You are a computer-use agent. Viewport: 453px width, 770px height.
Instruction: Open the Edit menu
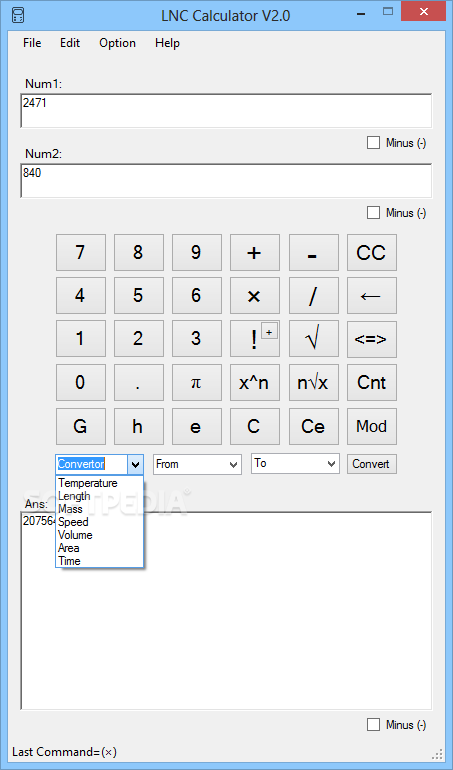[70, 43]
